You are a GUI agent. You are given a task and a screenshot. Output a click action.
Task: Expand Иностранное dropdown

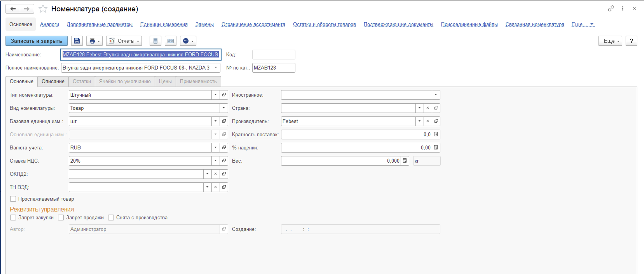pyautogui.click(x=436, y=95)
